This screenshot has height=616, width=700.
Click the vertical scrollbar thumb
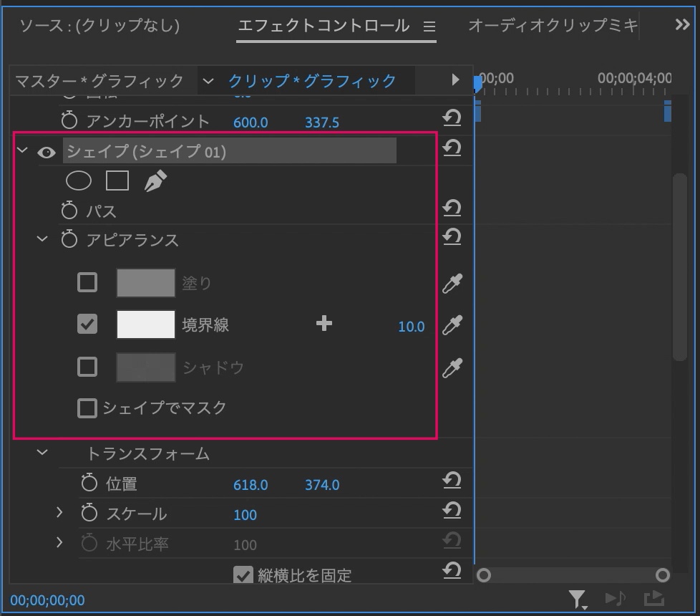pos(680,266)
